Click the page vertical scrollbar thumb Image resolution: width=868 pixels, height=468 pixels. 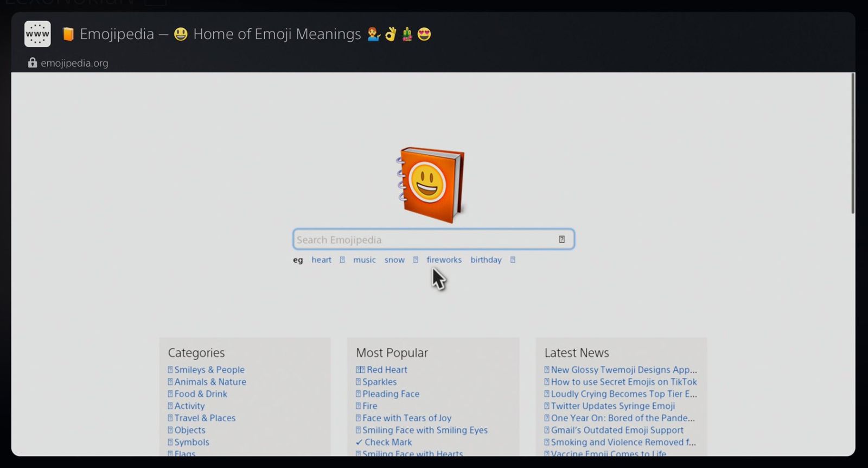[853, 144]
